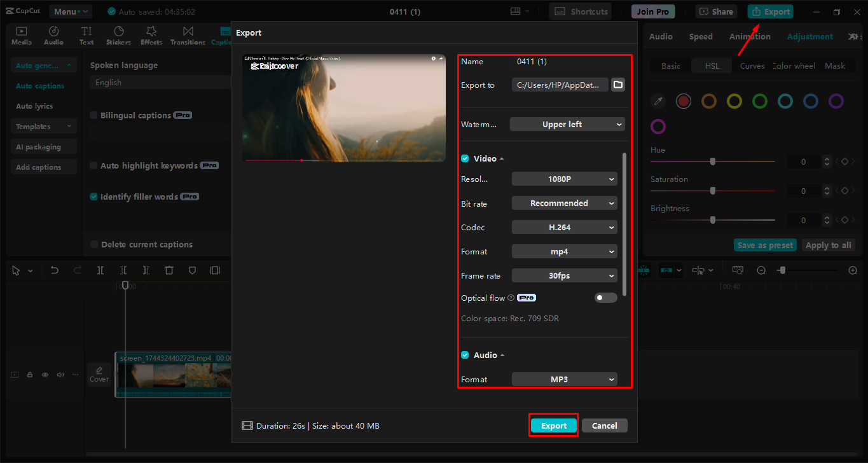Click the Save as preset button
Viewport: 868px width, 463px height.
coord(764,245)
